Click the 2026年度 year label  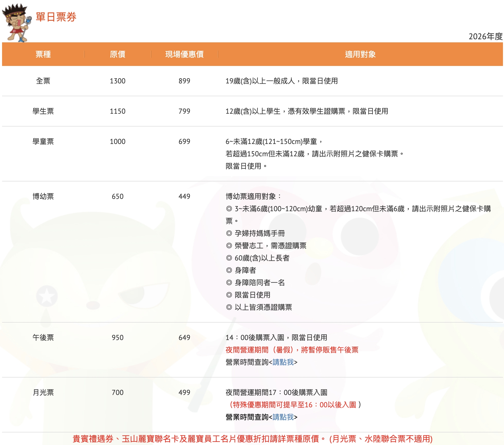pos(486,36)
